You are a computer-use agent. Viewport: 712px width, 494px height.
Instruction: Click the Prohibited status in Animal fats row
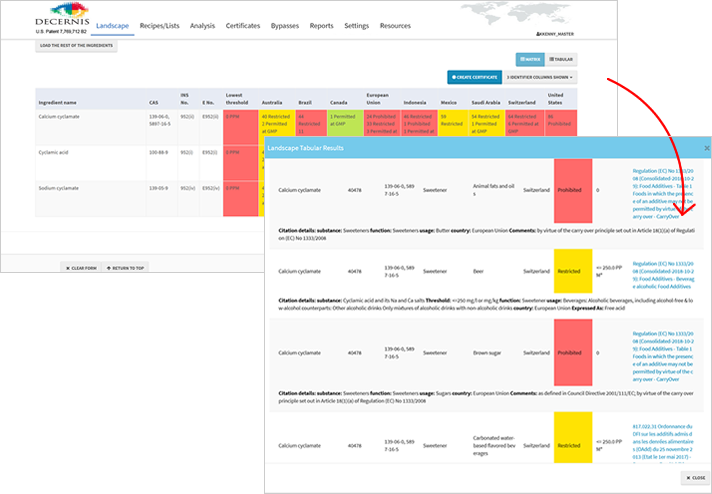click(x=573, y=191)
